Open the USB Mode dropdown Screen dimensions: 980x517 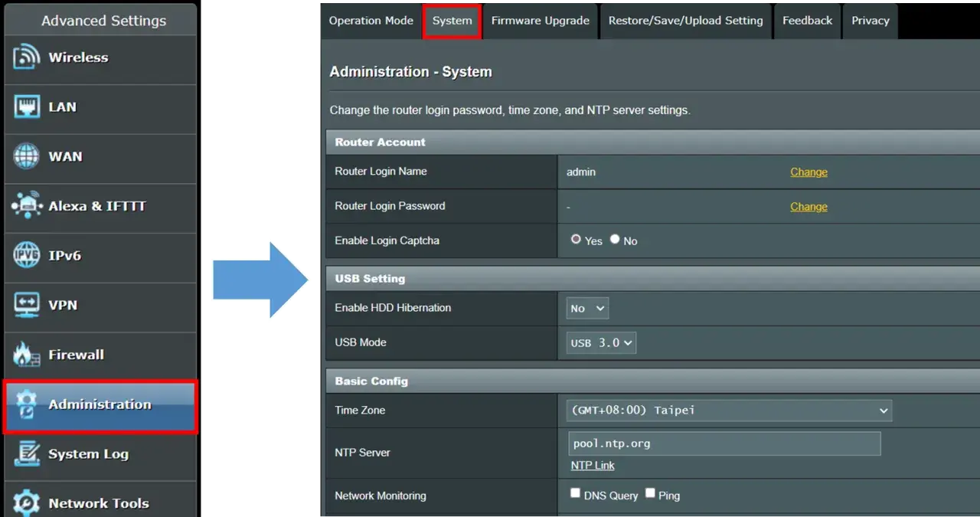click(601, 343)
